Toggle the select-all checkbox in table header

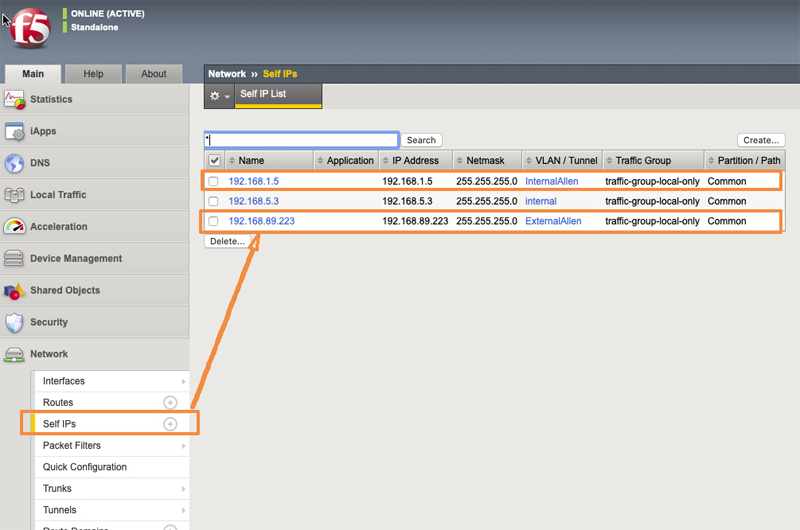click(x=214, y=160)
